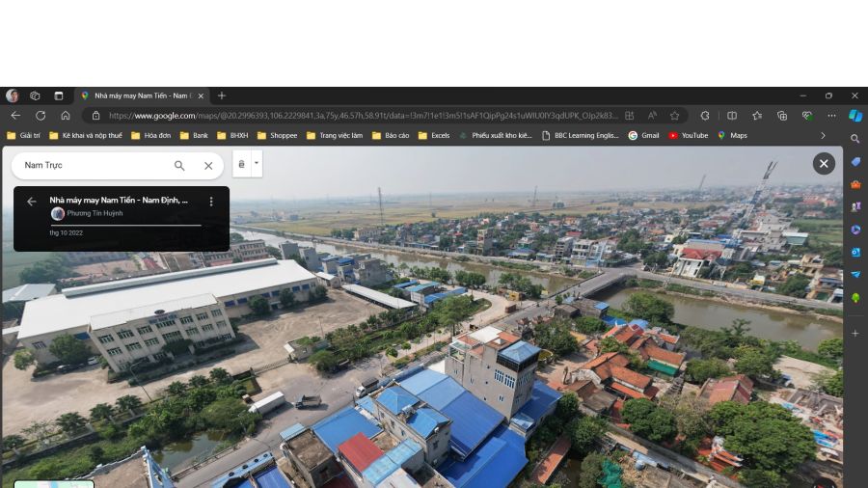Image resolution: width=868 pixels, height=488 pixels.
Task: Show more bookmarks via chevron arrow
Action: [x=823, y=136]
